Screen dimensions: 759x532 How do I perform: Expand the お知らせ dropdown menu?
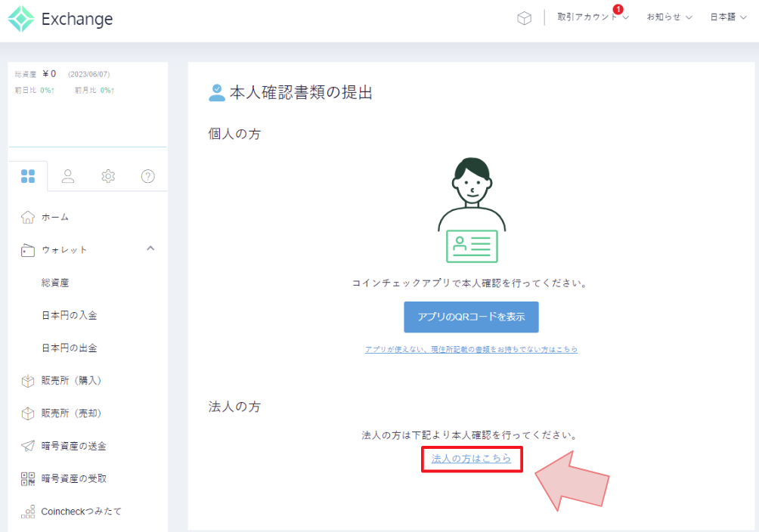(669, 17)
